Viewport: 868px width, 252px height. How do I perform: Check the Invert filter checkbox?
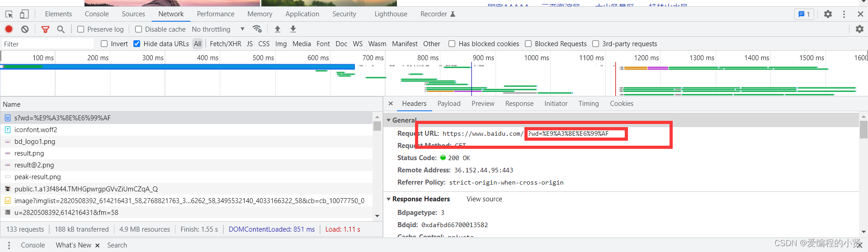104,43
